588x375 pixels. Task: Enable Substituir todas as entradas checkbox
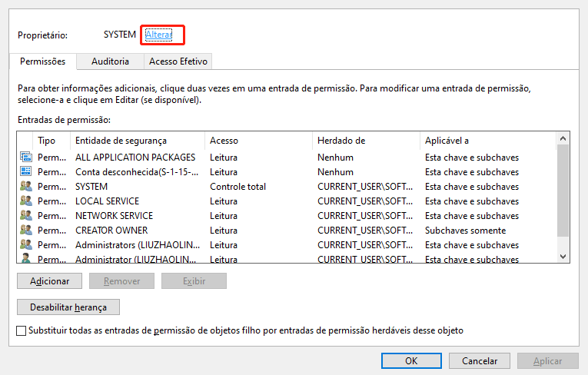(x=22, y=330)
